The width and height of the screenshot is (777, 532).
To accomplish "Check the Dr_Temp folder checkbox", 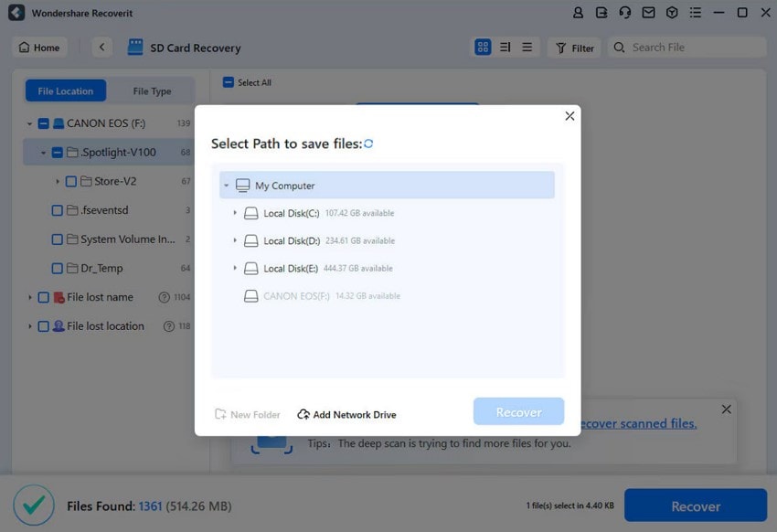I will click(58, 268).
